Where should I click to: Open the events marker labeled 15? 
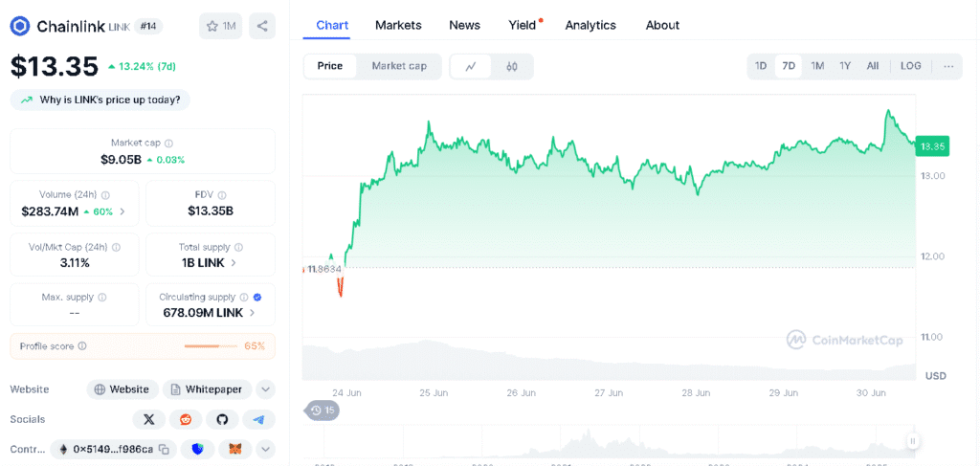323,411
